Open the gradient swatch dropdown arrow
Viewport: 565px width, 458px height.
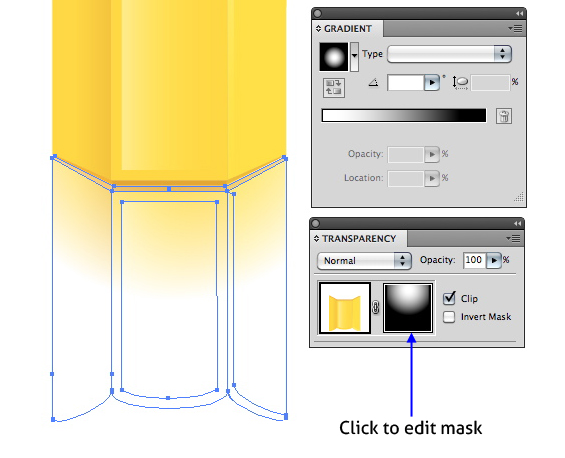pos(355,56)
